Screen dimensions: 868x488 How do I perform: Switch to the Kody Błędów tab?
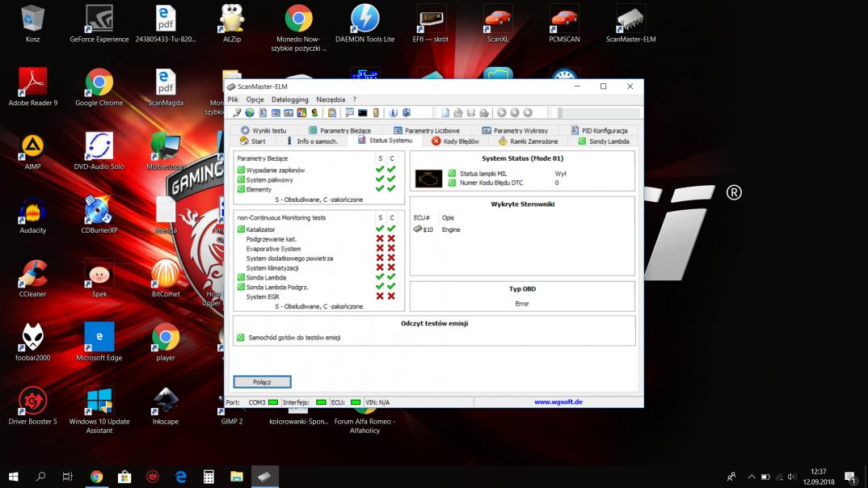pos(455,141)
